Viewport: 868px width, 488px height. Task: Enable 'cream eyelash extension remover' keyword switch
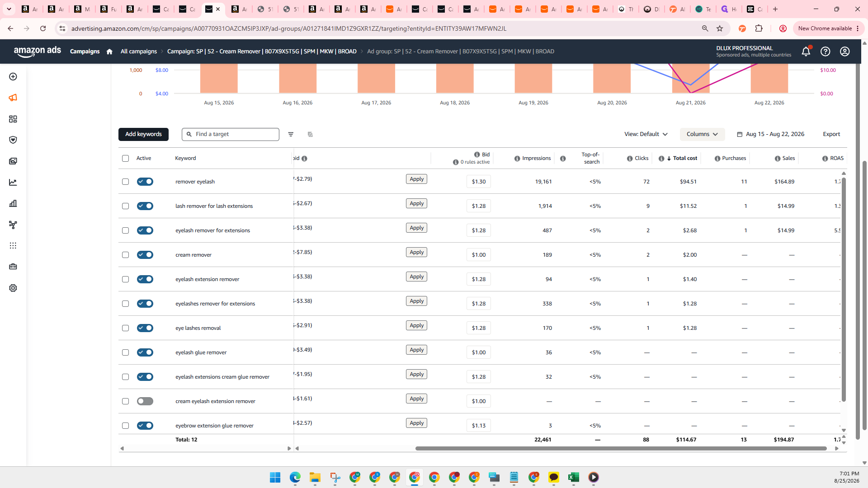[145, 401]
